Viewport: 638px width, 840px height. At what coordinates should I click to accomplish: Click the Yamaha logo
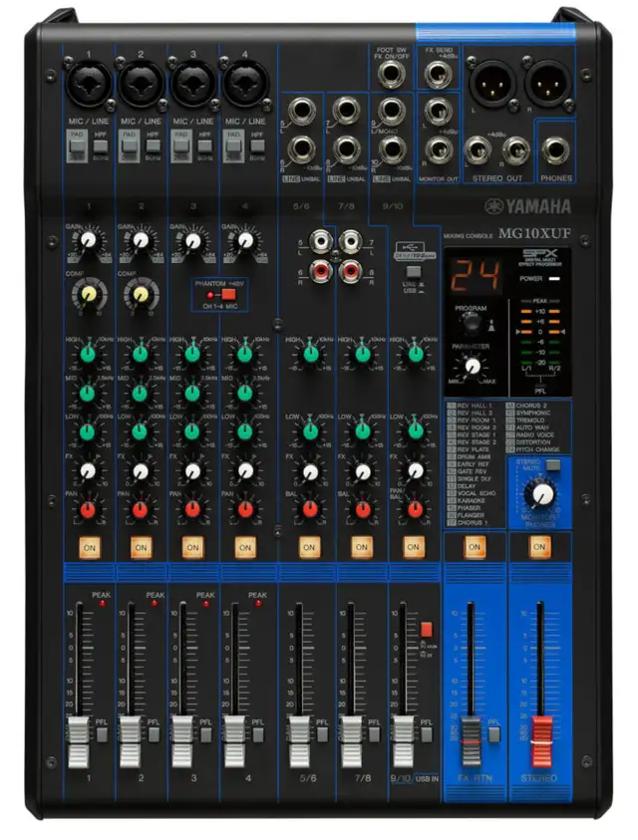528,206
